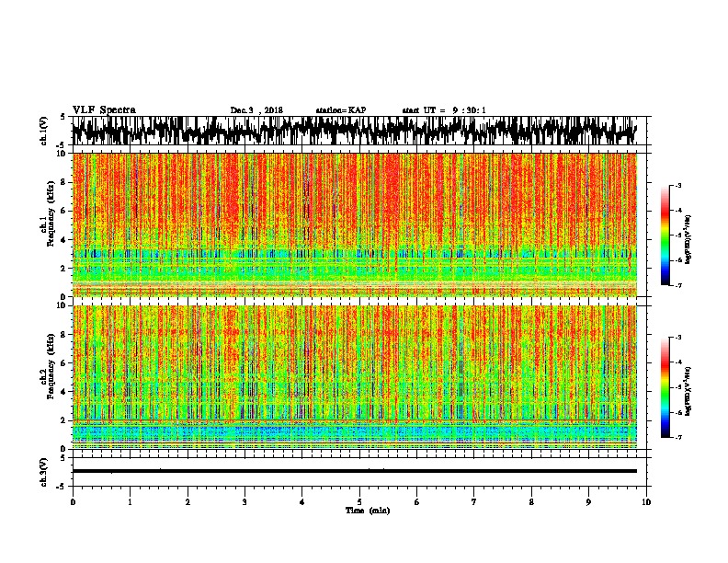Click tick label 8 on Time axis
728x563 pixels.
(531, 502)
